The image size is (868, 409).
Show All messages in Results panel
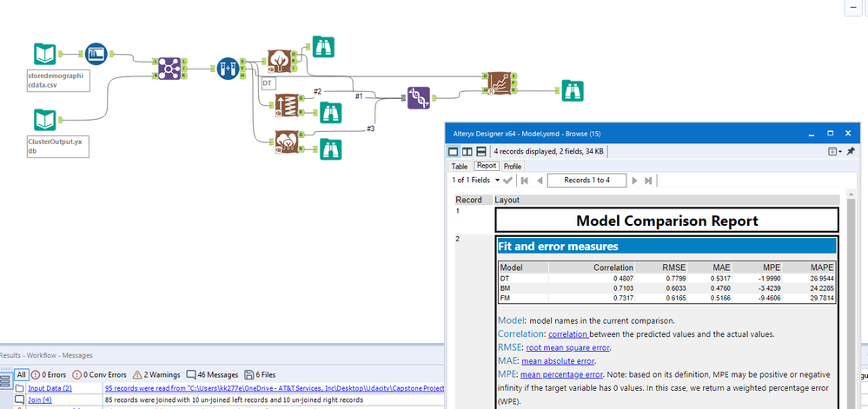coord(21,374)
